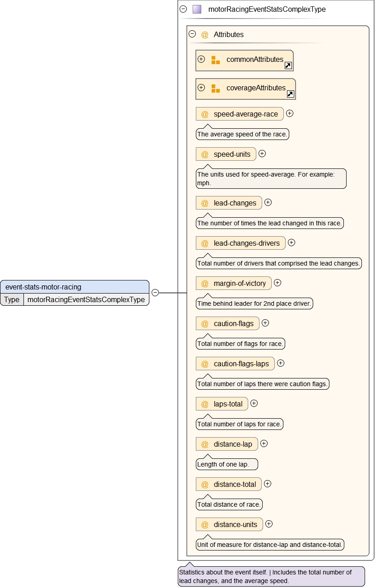Expand the coverageAttributes group
The width and height of the screenshot is (375, 588).
[x=201, y=88]
